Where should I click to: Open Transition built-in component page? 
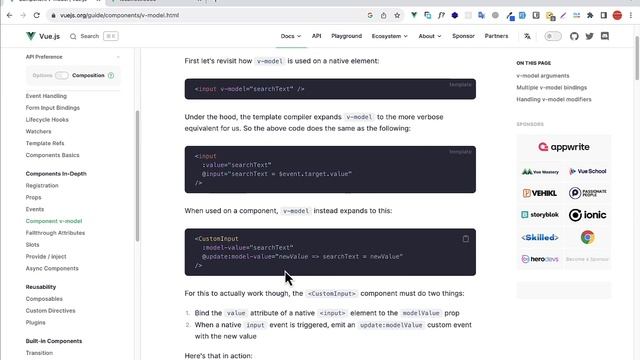(x=39, y=353)
